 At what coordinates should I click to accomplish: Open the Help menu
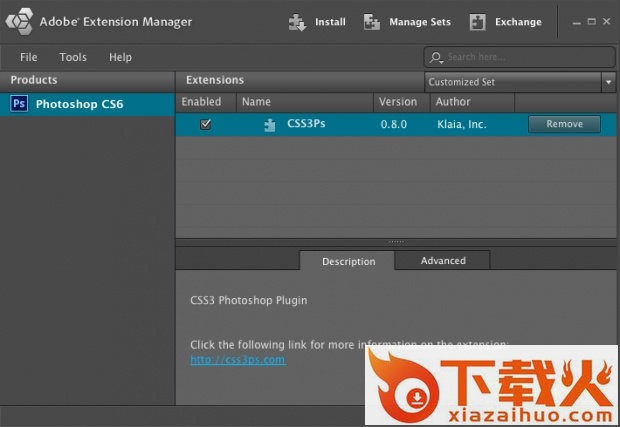pyautogui.click(x=120, y=57)
